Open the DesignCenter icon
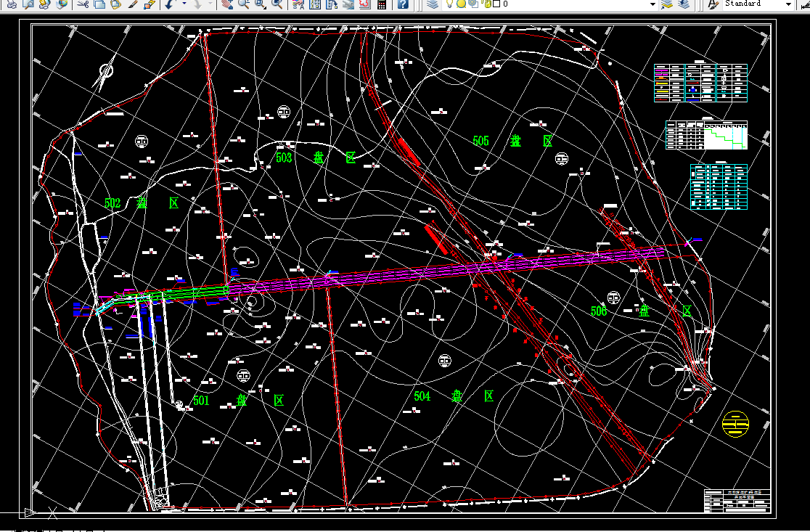Image resolution: width=810 pixels, height=532 pixels. point(314,4)
